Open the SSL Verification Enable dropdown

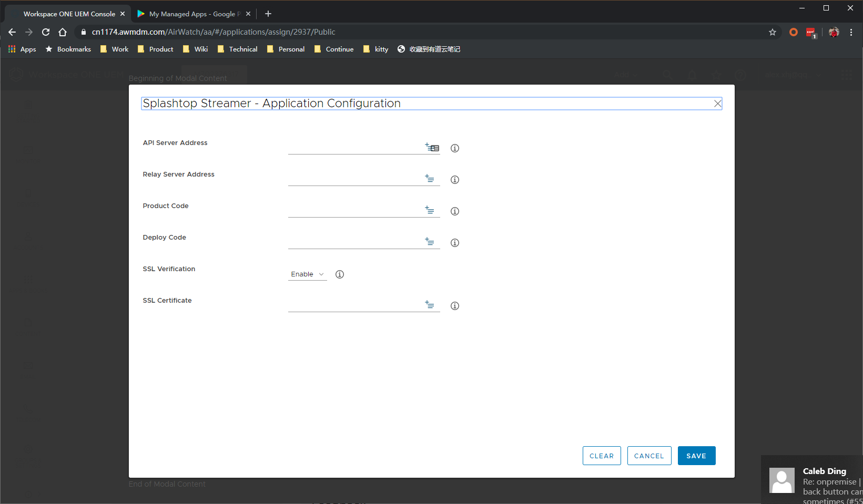click(308, 274)
